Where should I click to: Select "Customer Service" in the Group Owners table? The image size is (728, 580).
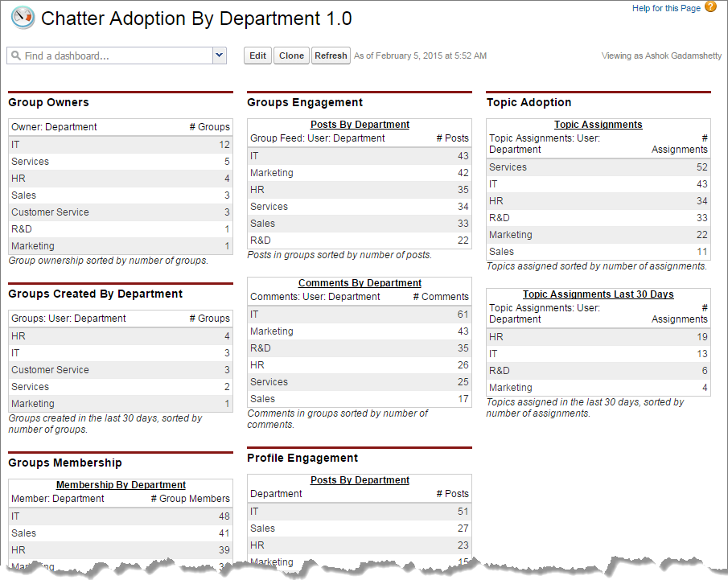pos(50,212)
